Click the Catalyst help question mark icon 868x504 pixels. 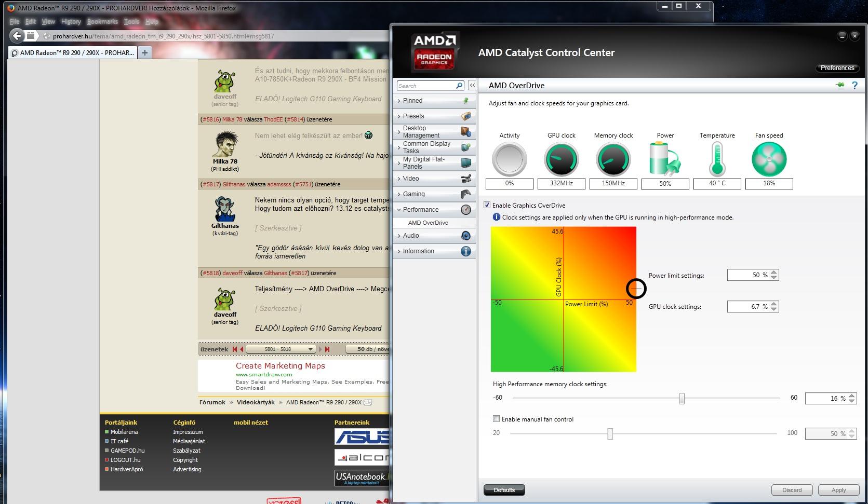click(x=854, y=85)
